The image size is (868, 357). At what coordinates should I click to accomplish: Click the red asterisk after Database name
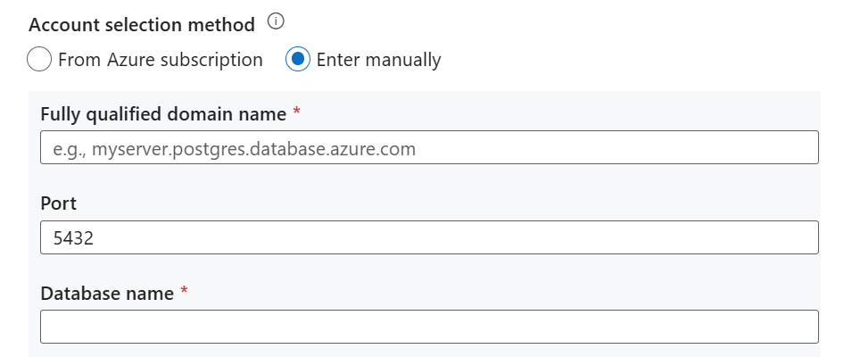(184, 291)
